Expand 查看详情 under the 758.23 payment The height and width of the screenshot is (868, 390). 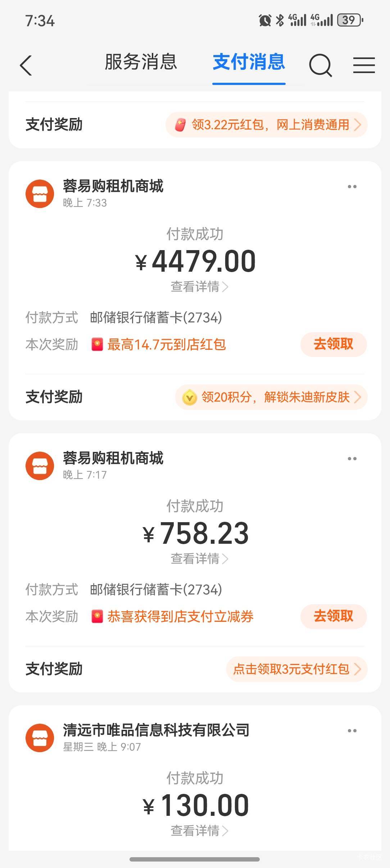coord(199,559)
